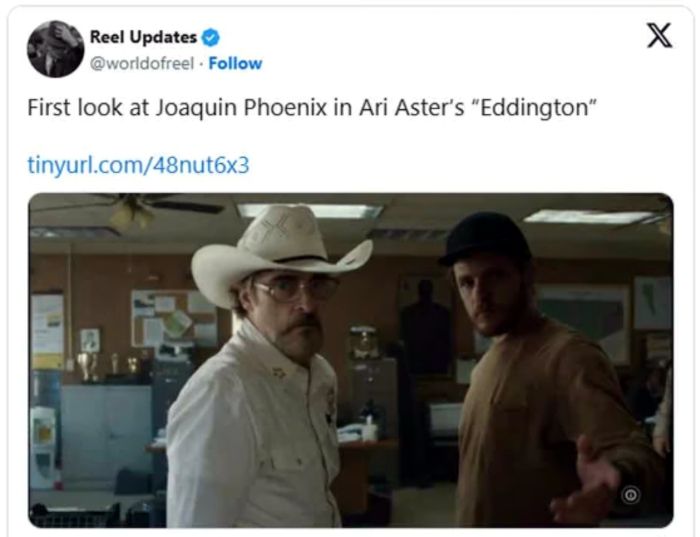Open the X logo in the tweet corner
This screenshot has height=537, width=700.
[x=659, y=35]
